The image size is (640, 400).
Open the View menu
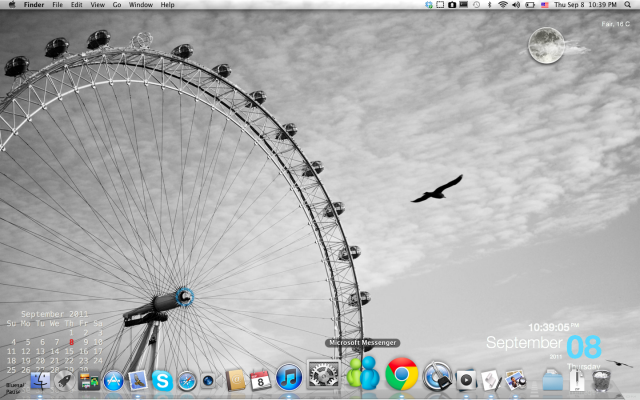[x=98, y=5]
